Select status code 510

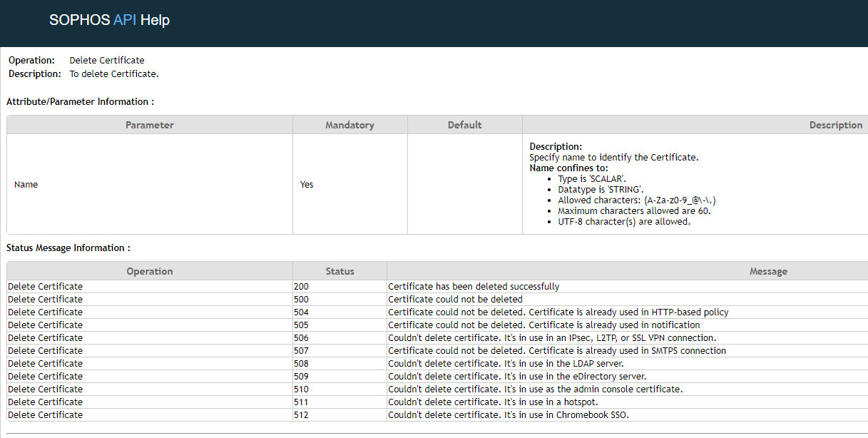(301, 389)
